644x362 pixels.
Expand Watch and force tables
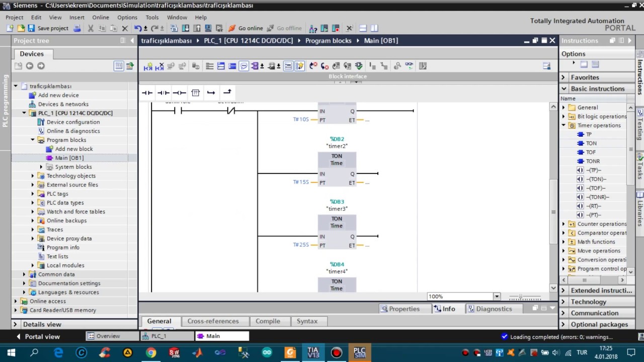33,212
